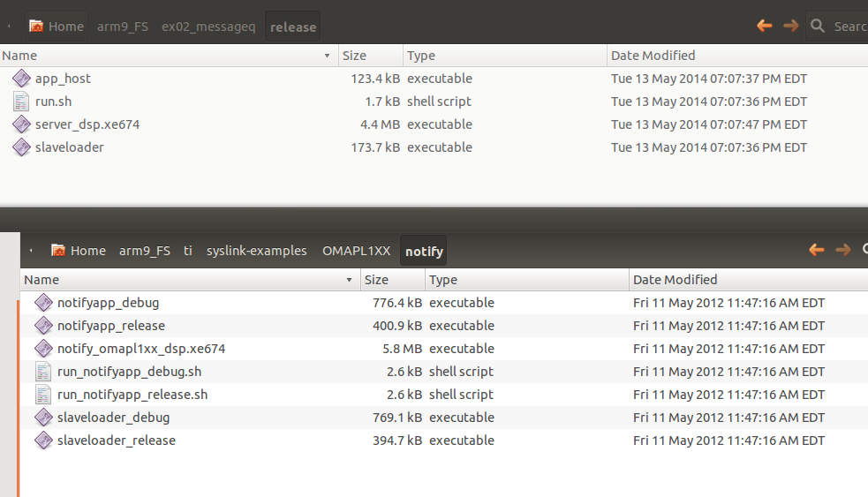Click the server_dsp.xe674 file icon
The image size is (868, 497).
[21, 124]
